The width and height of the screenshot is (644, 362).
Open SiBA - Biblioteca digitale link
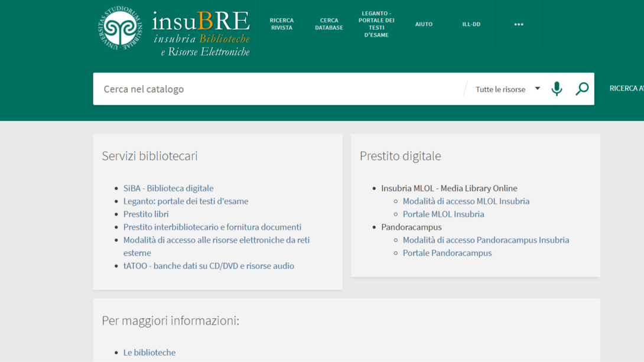tap(168, 188)
